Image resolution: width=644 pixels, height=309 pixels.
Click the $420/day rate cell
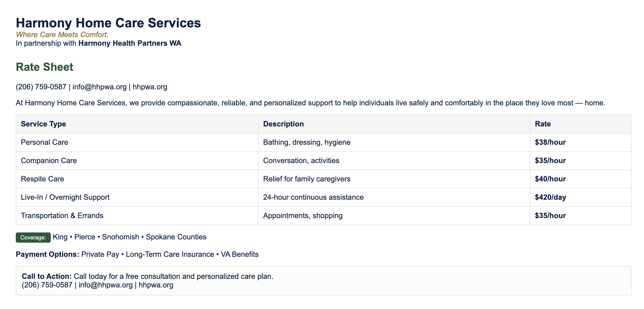tap(550, 197)
